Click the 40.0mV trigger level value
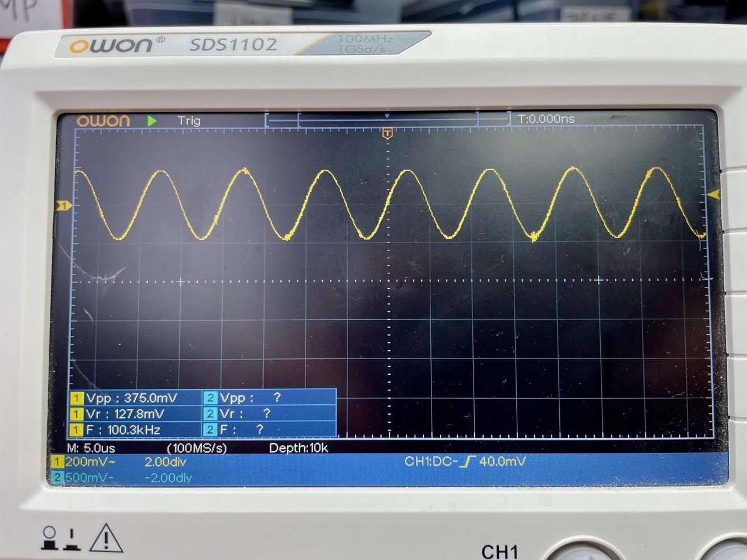 [503, 461]
